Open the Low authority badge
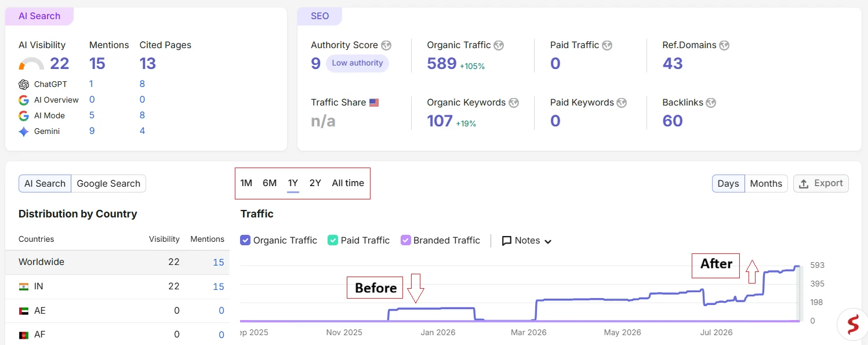 tap(357, 63)
